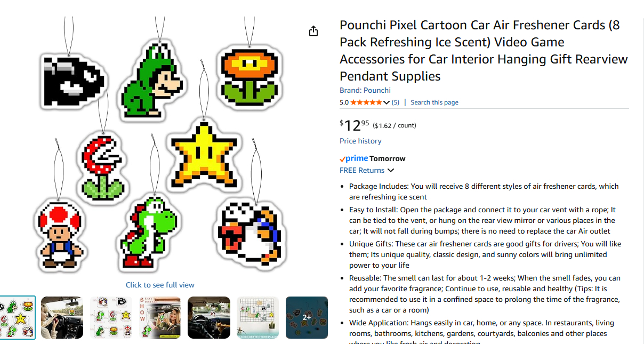The image size is (644, 344).
Task: Expand the star rating breakdown chevron
Action: tap(387, 102)
